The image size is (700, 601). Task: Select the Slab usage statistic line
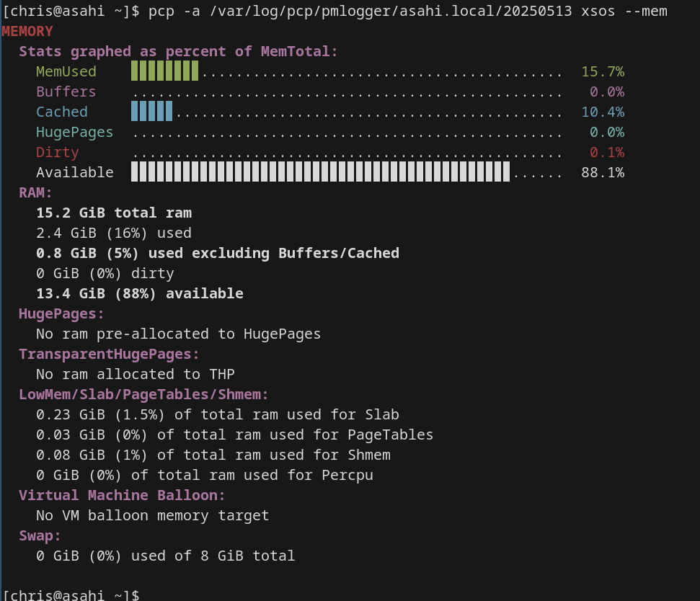(216, 414)
